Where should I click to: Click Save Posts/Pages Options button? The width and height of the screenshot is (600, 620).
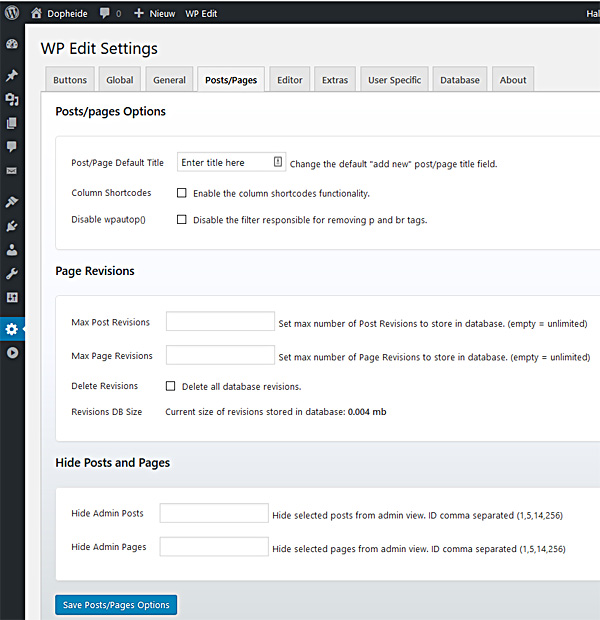pyautogui.click(x=116, y=605)
